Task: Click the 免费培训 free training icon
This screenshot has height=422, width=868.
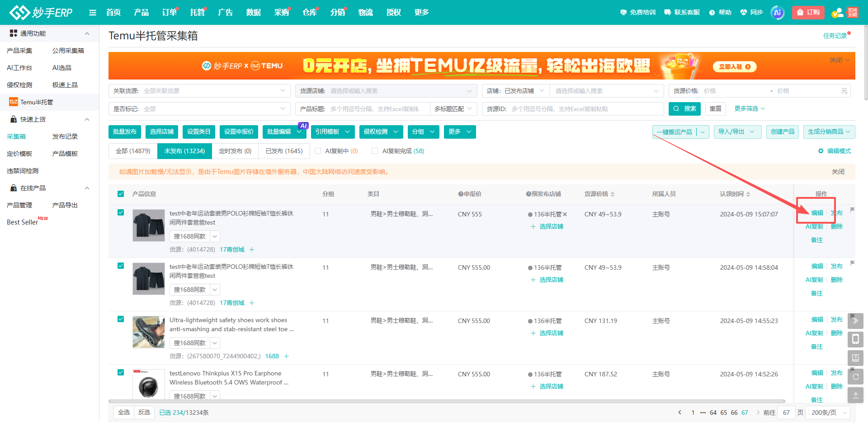Action: (x=623, y=13)
